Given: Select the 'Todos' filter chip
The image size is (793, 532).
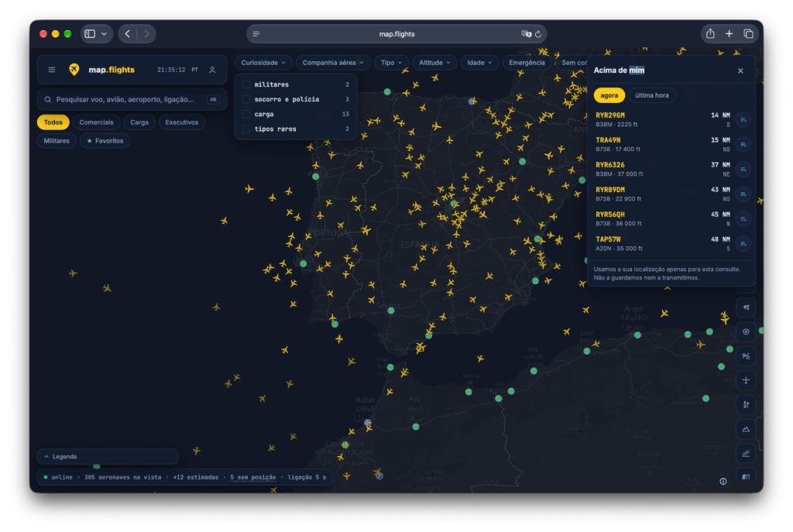Looking at the screenshot, I should point(53,122).
